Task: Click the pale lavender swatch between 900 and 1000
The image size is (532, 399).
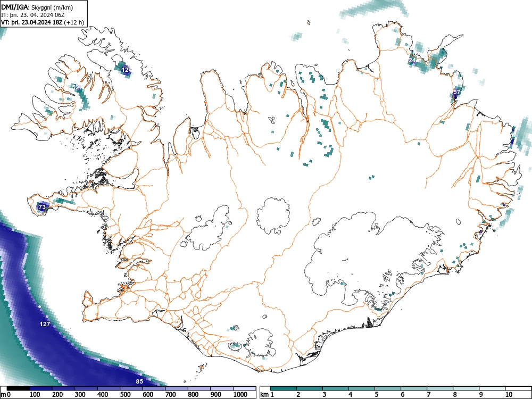Action: pyautogui.click(x=222, y=388)
